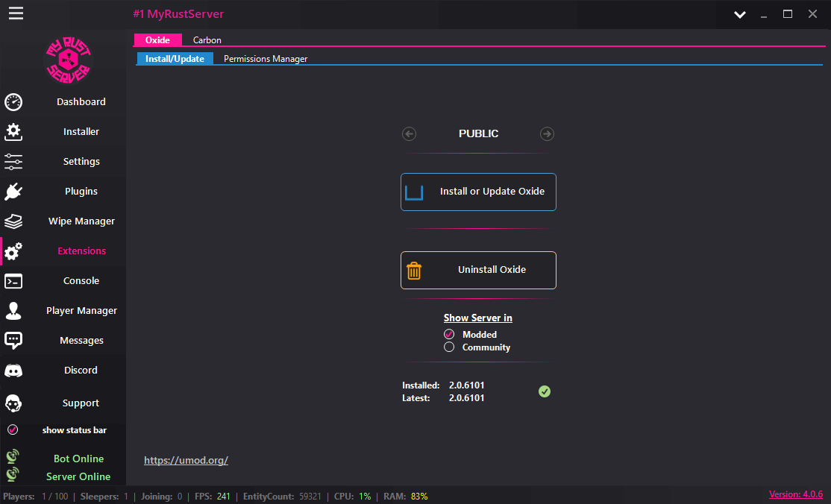The height and width of the screenshot is (504, 831).
Task: Select the Installer sidebar icon
Action: 81,131
